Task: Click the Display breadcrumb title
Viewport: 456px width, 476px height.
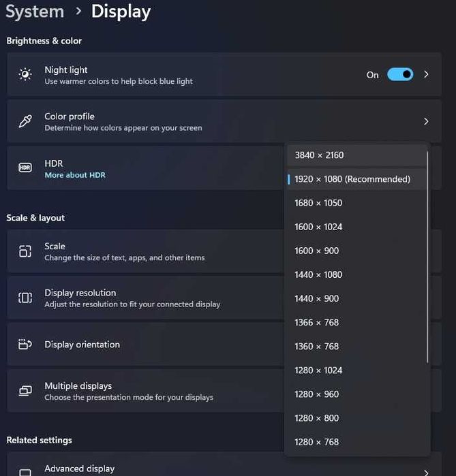Action: (x=121, y=12)
